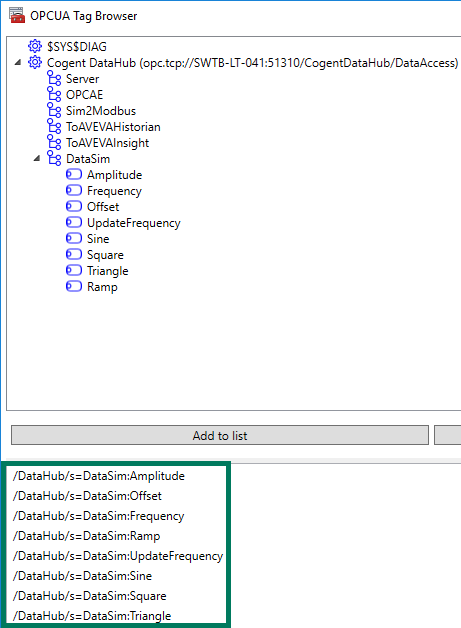Select /DataHub/s=DataSim:Triangle in the list
The width and height of the screenshot is (461, 628).
click(x=92, y=616)
